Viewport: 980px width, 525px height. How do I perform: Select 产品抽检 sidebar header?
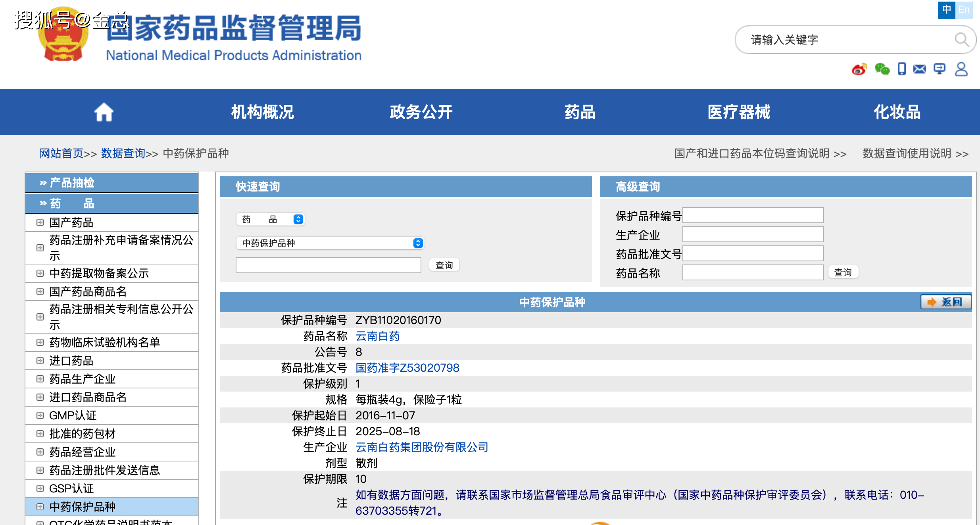[x=112, y=183]
